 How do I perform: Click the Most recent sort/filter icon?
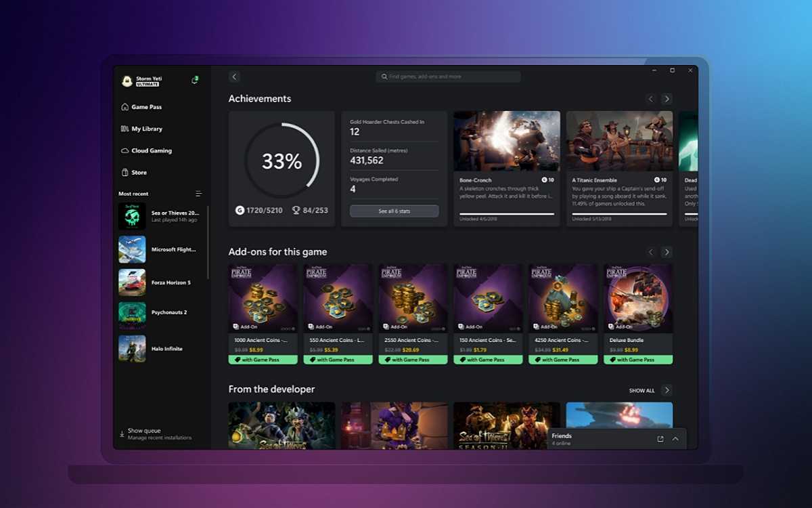click(x=198, y=194)
